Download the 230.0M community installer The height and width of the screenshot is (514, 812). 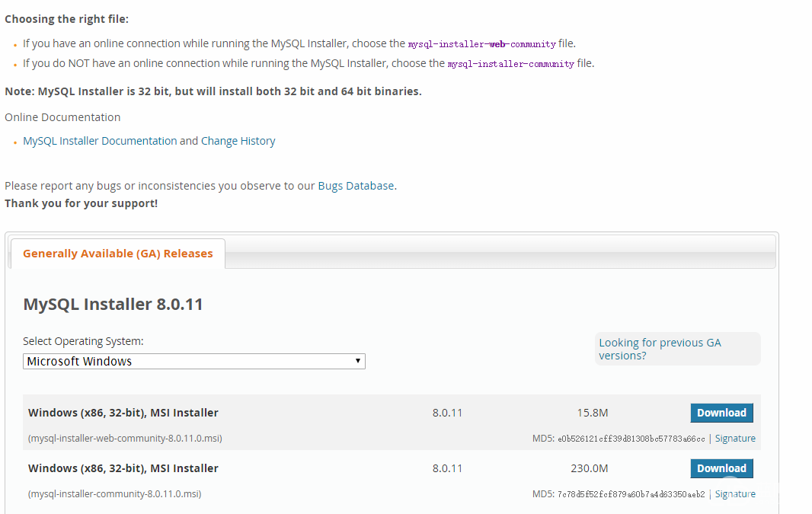[721, 468]
